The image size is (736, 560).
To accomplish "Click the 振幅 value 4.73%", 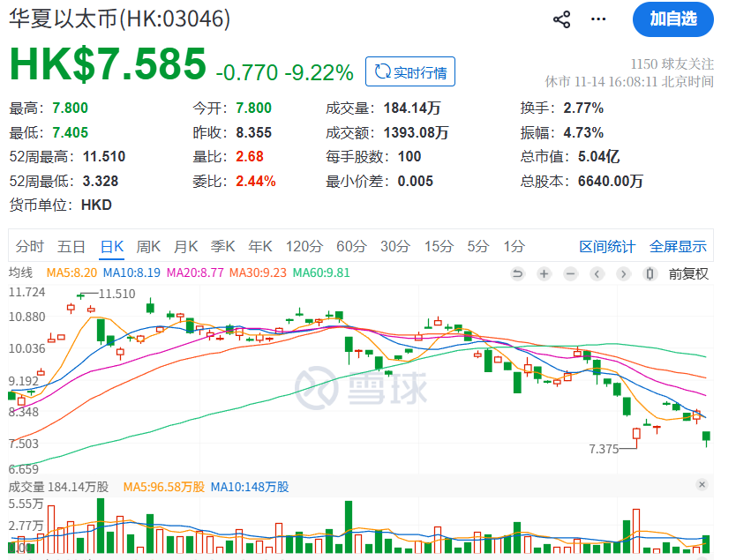I will 583,133.
